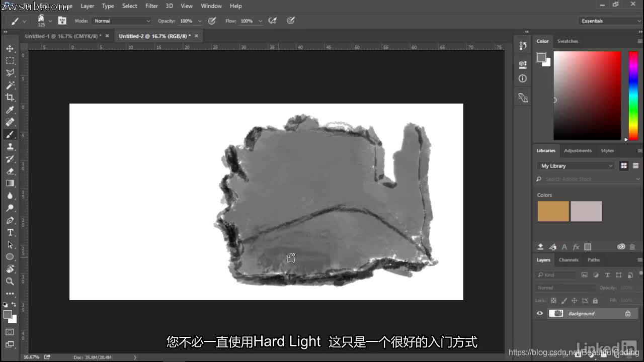Viewport: 644px width, 362px height.
Task: Toggle lock transparent pixels in Layers panel
Action: 552,300
